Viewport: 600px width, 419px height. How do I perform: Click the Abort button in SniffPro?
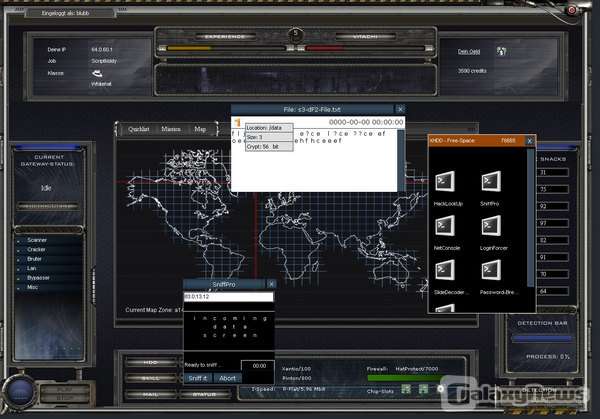227,378
